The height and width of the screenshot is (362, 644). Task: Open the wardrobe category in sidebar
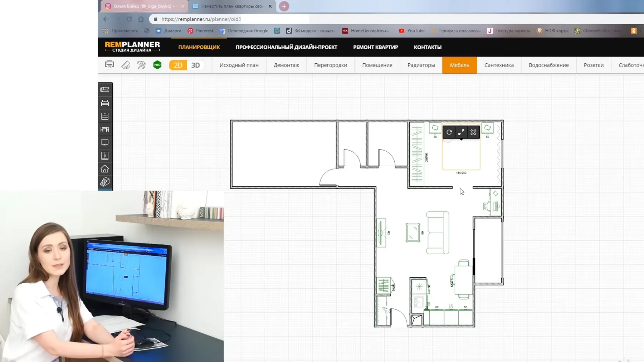105,156
